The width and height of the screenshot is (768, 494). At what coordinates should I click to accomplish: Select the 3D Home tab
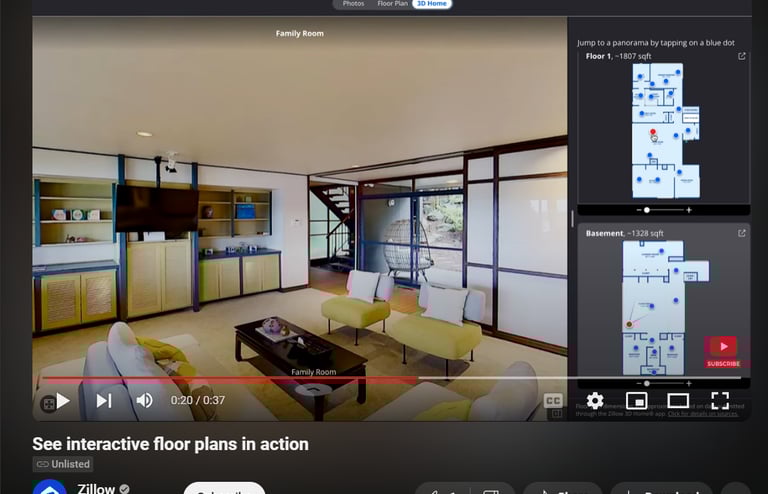(432, 3)
